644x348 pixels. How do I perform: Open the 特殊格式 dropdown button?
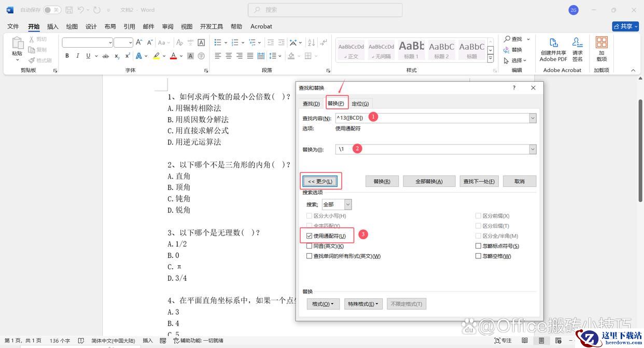click(363, 304)
